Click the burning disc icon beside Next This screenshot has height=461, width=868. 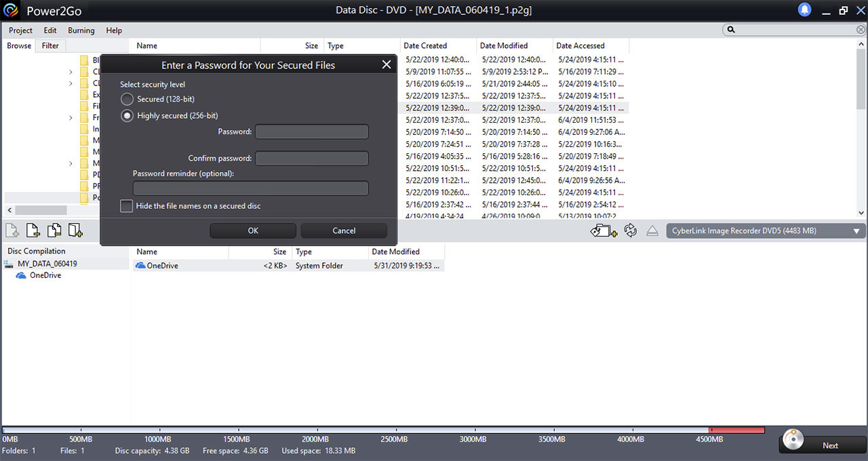click(x=793, y=440)
